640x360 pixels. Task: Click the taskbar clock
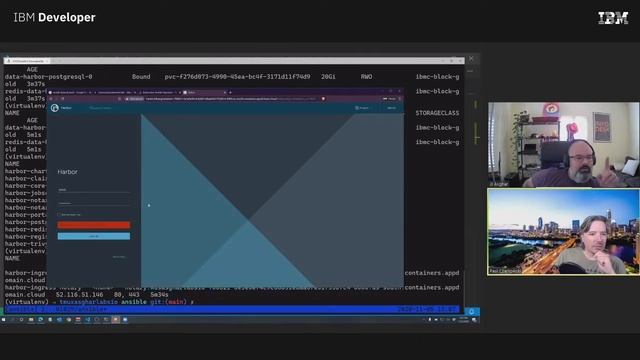[464, 320]
